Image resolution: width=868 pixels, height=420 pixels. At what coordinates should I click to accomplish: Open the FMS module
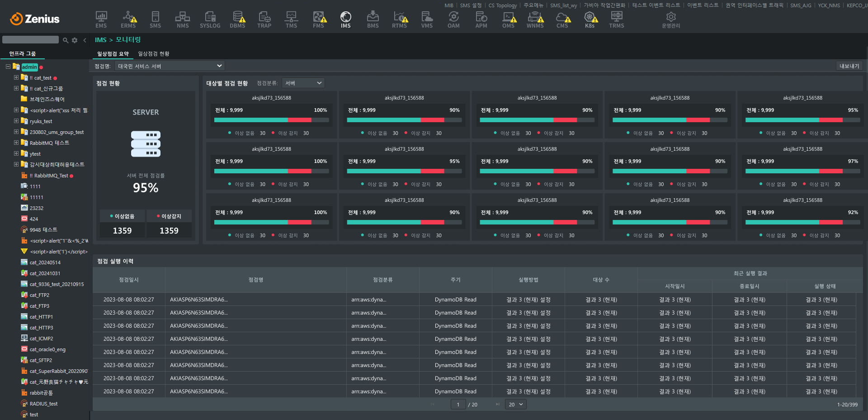point(319,20)
